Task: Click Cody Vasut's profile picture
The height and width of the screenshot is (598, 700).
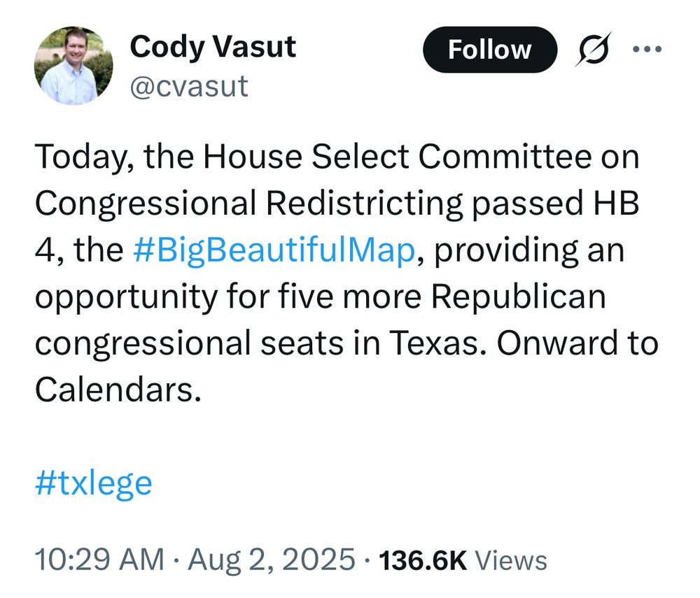Action: tap(73, 66)
